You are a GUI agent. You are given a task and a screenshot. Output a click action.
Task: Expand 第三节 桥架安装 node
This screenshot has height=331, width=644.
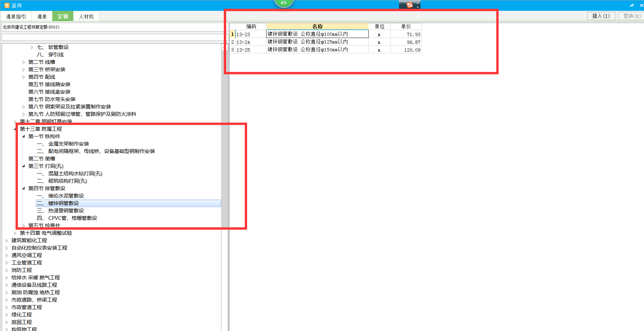(x=24, y=70)
